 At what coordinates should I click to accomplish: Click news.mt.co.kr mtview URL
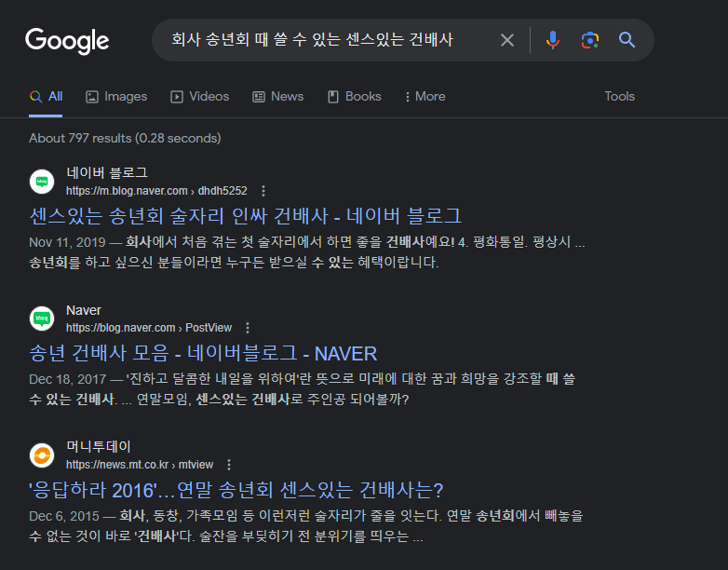[x=140, y=465]
